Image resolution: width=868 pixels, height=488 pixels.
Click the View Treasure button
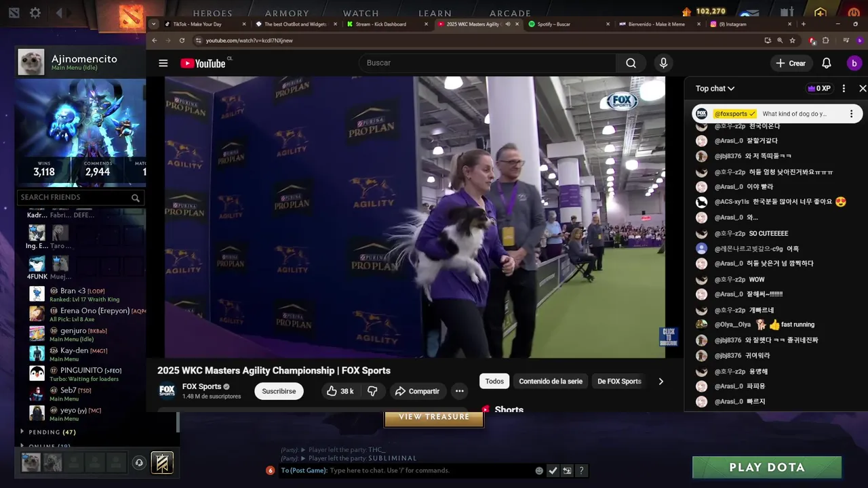click(434, 417)
